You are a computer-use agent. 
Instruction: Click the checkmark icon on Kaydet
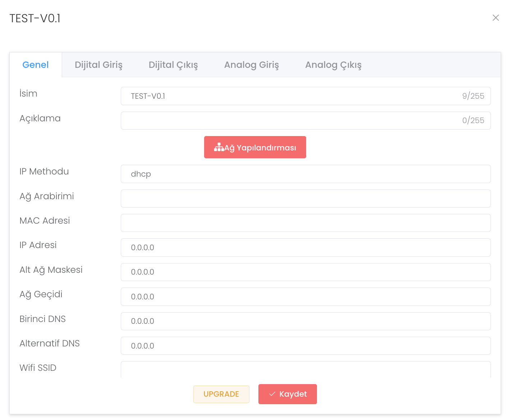tap(272, 394)
